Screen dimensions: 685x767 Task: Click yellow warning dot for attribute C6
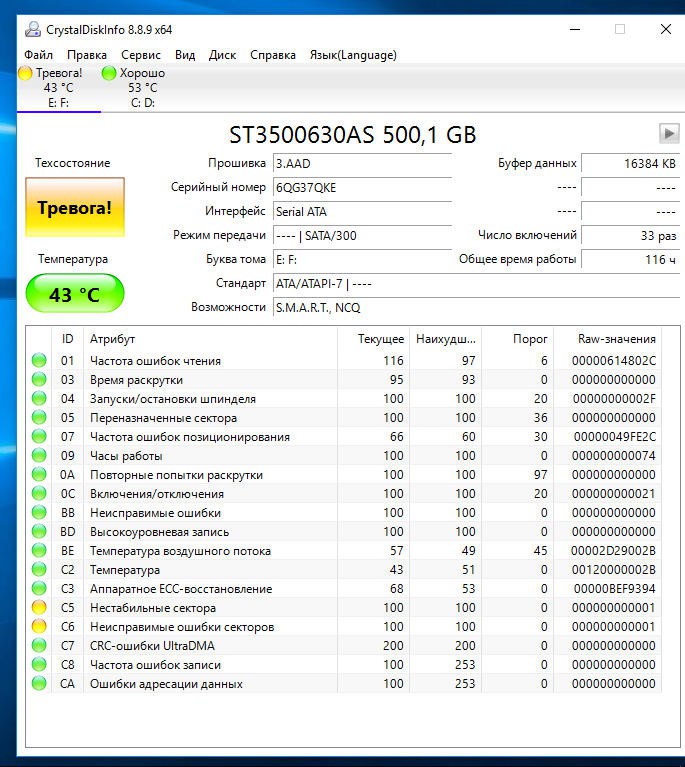(39, 627)
